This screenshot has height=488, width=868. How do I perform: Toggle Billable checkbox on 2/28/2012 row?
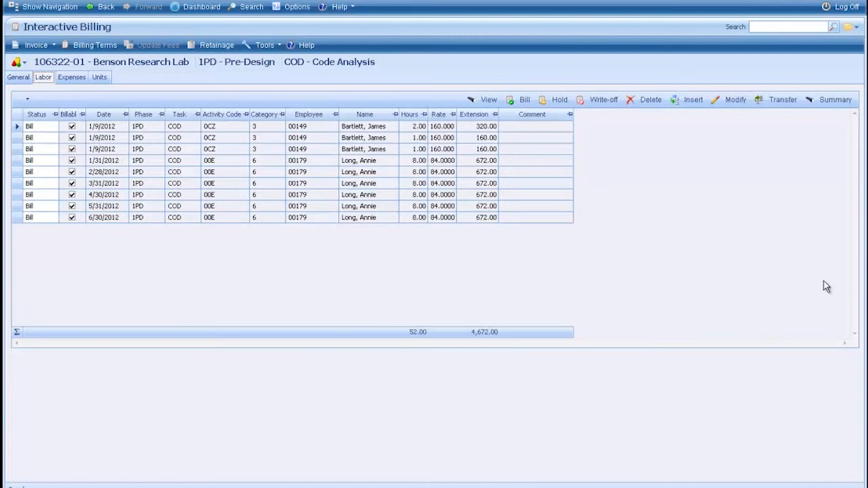click(72, 172)
